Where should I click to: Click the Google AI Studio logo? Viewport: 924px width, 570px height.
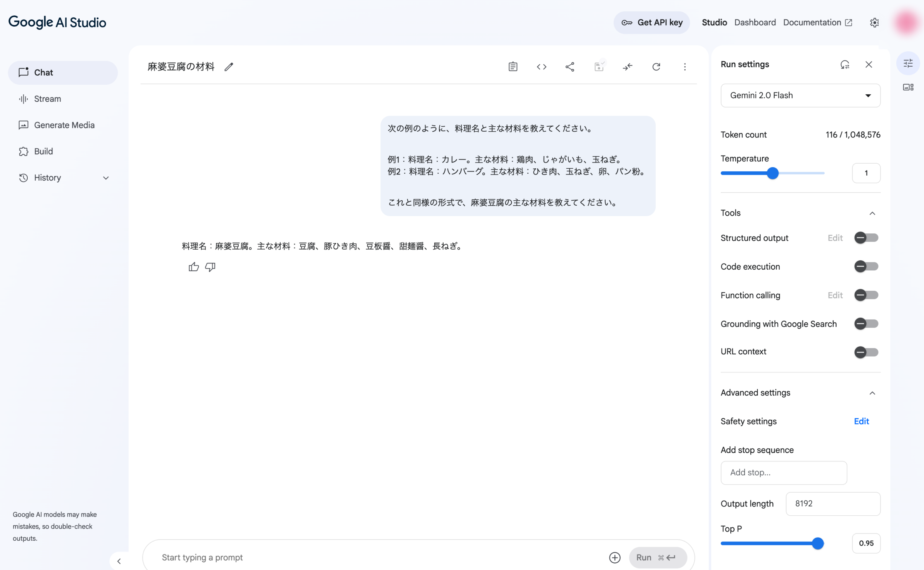57,22
